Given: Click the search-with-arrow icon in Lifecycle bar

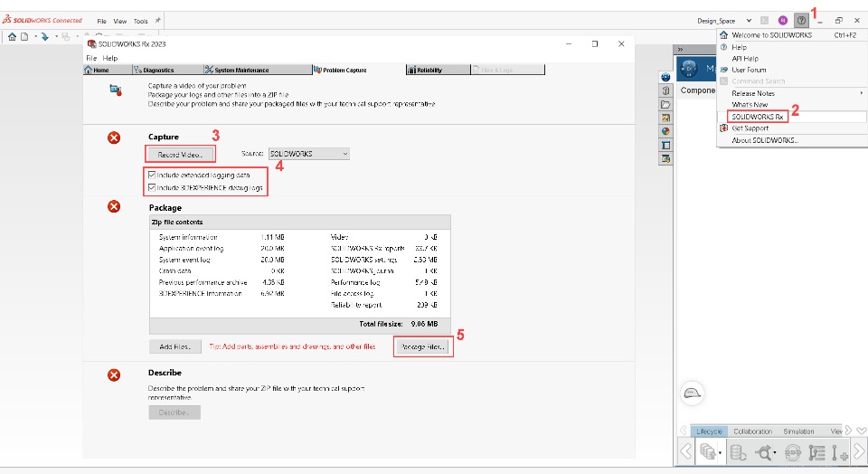Looking at the screenshot, I should 764,452.
